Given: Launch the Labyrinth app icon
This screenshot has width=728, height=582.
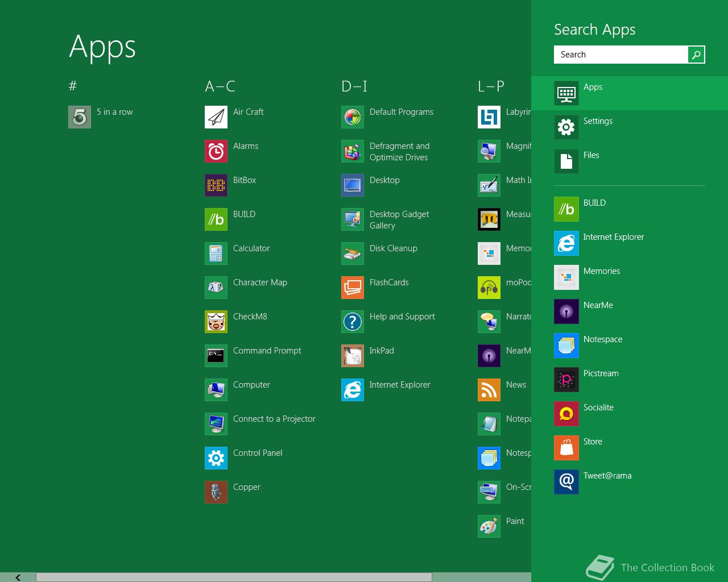Looking at the screenshot, I should (489, 117).
